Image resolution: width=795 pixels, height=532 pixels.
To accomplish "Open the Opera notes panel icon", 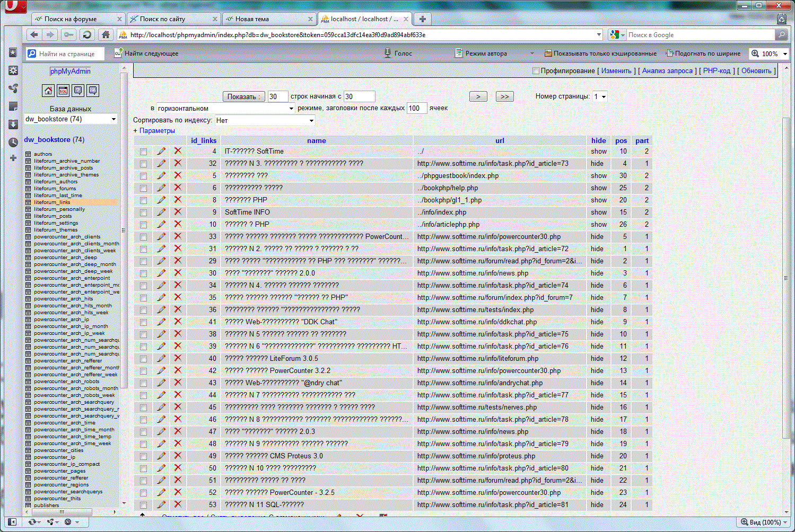I will pyautogui.click(x=13, y=107).
